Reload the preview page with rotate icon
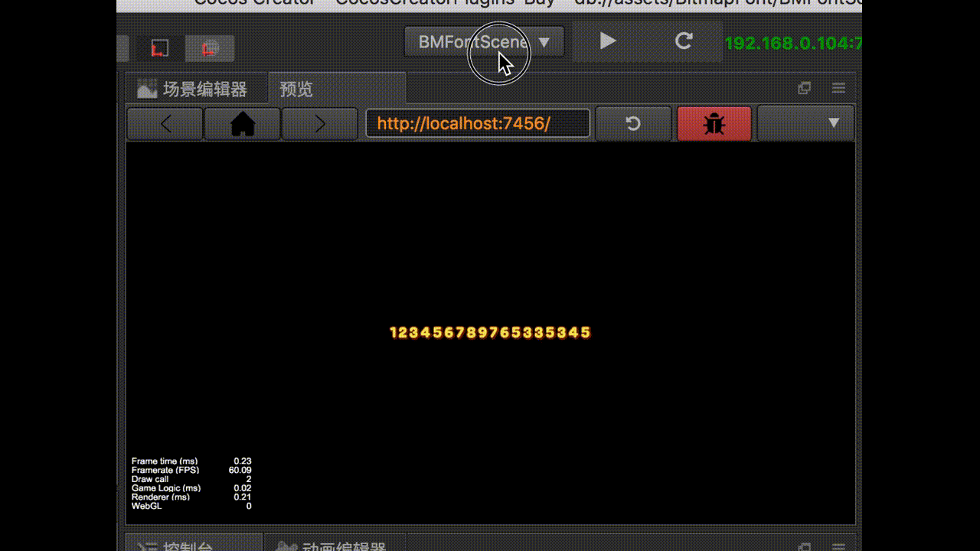This screenshot has width=980, height=551. [x=633, y=123]
